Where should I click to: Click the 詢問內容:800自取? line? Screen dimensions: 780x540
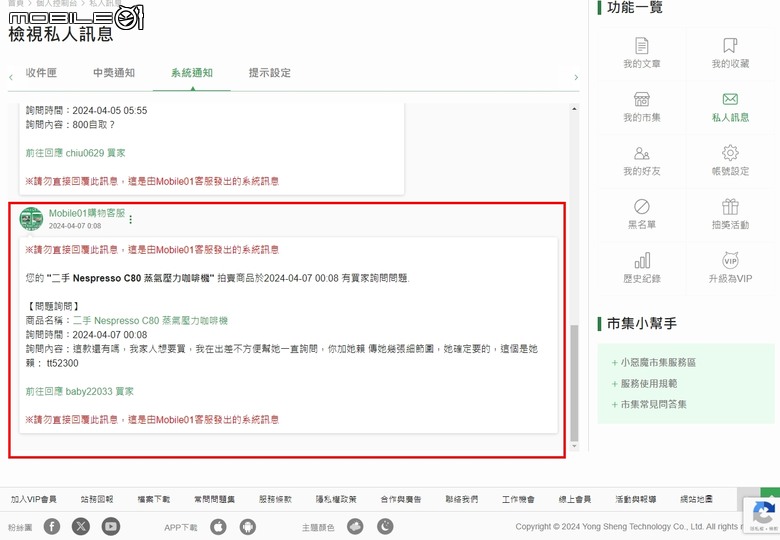pyautogui.click(x=70, y=125)
